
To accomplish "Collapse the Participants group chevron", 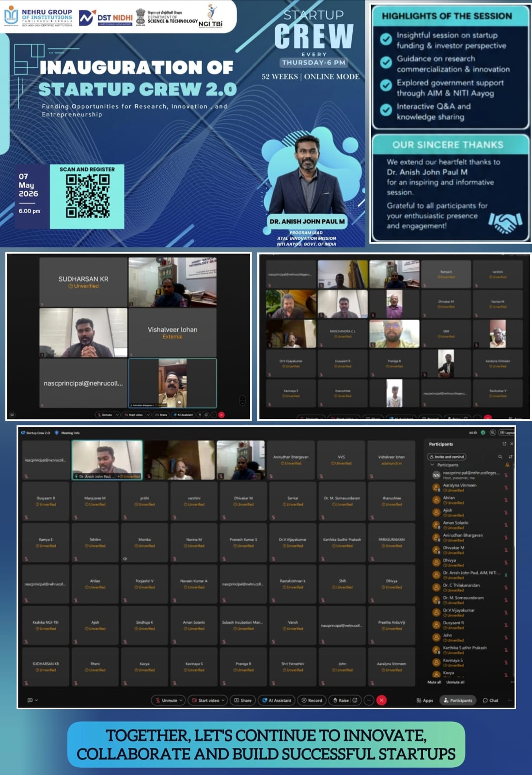I will pos(432,465).
